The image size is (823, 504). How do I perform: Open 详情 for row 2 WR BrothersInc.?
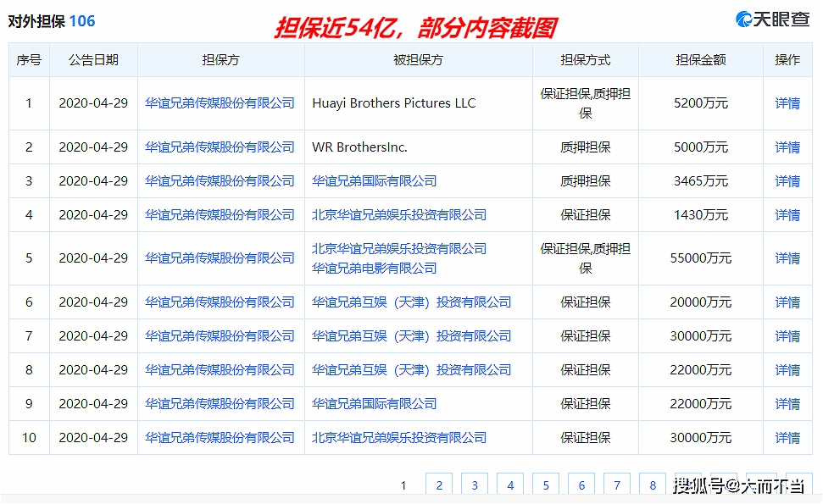point(787,147)
